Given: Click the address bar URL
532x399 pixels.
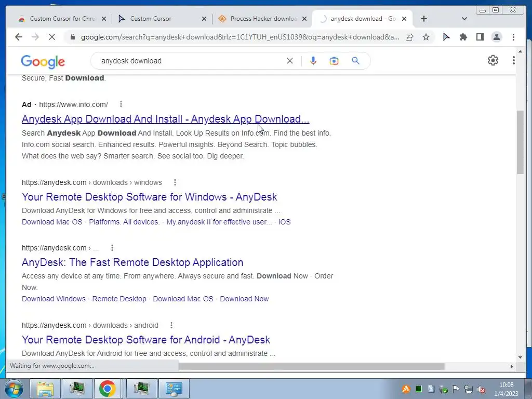Looking at the screenshot, I should (x=240, y=37).
